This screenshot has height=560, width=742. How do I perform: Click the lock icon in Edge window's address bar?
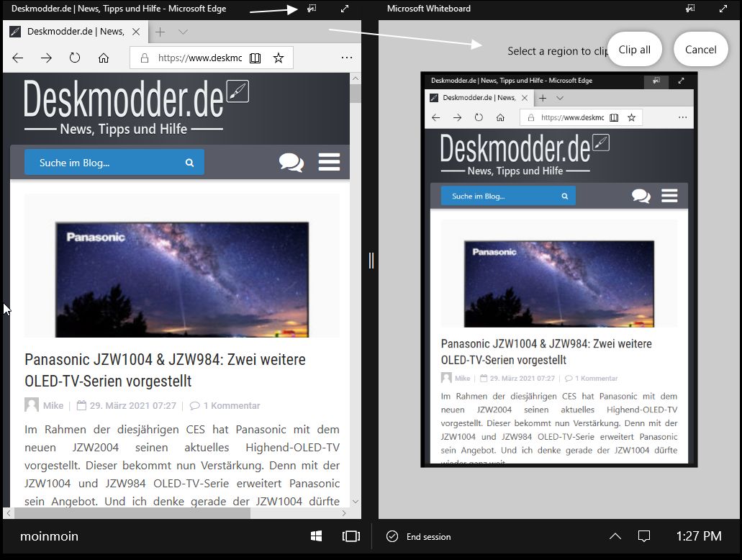pyautogui.click(x=145, y=58)
